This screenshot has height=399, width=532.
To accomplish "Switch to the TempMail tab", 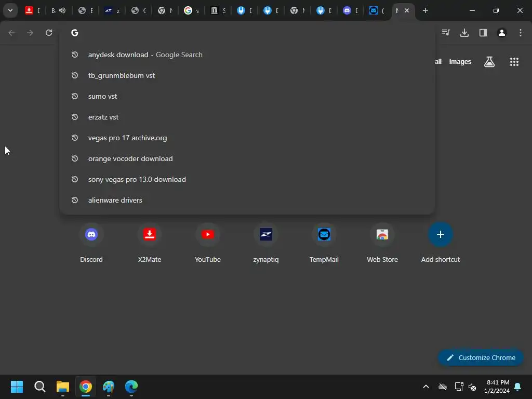I will [377, 10].
